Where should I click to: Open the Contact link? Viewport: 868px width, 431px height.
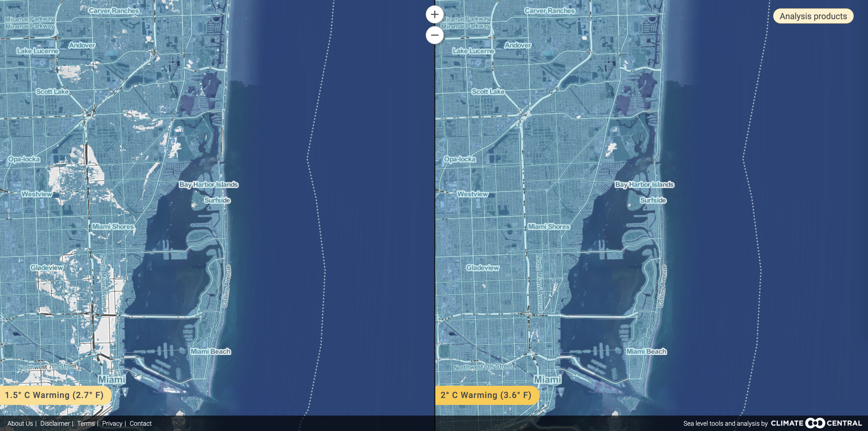coord(140,423)
